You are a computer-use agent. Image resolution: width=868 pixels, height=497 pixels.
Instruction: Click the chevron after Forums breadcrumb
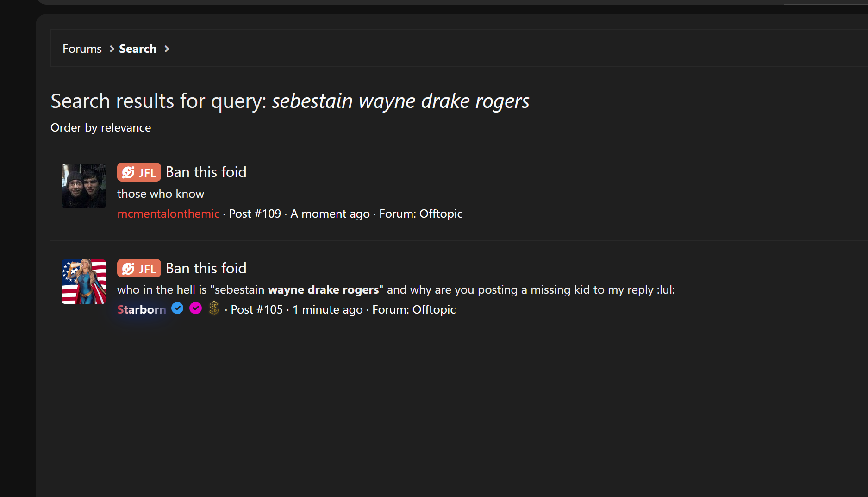pyautogui.click(x=112, y=49)
